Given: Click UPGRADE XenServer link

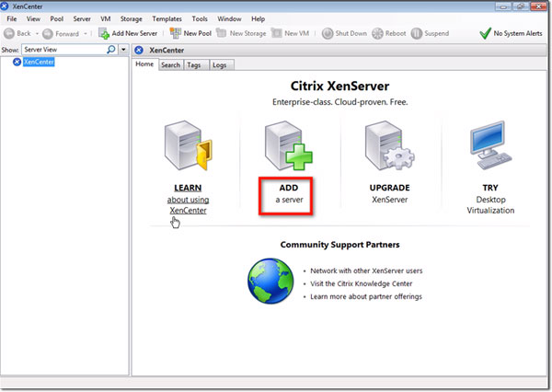Looking at the screenshot, I should (390, 194).
